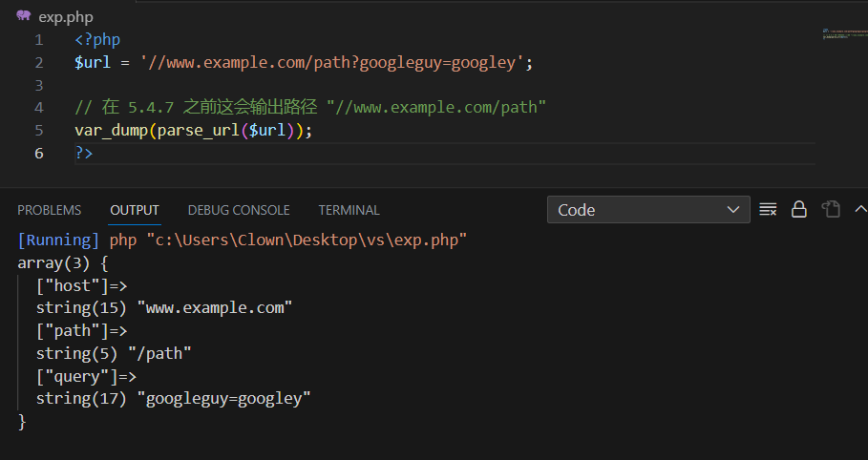Expand the channel list chevron arrow
Screen dimensions: 868x460
click(733, 210)
